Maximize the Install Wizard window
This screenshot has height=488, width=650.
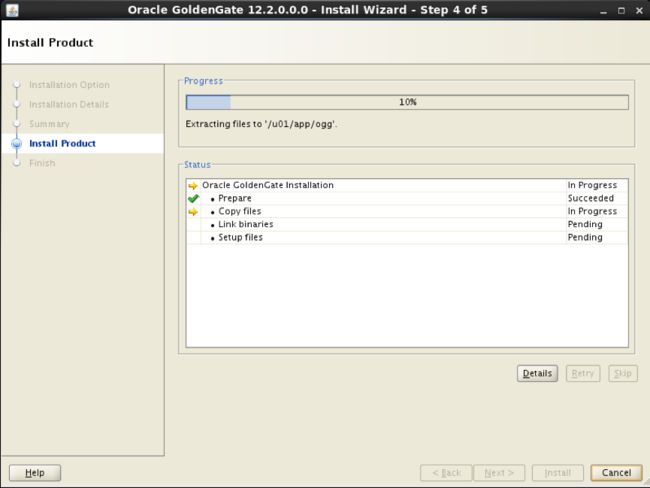click(621, 11)
